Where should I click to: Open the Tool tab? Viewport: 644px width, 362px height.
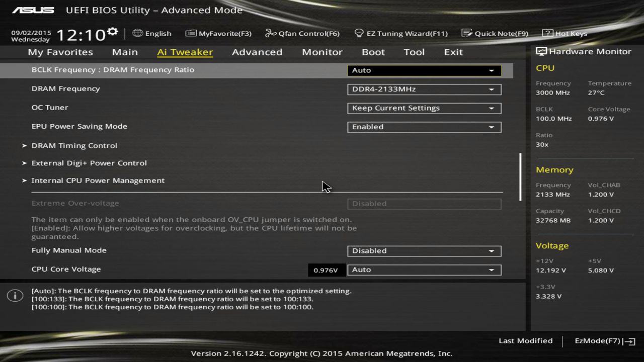tap(414, 52)
